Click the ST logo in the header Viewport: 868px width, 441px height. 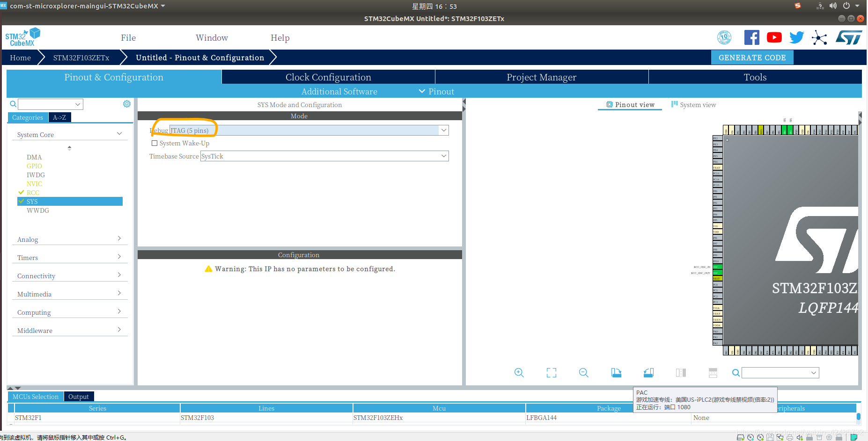click(x=849, y=37)
